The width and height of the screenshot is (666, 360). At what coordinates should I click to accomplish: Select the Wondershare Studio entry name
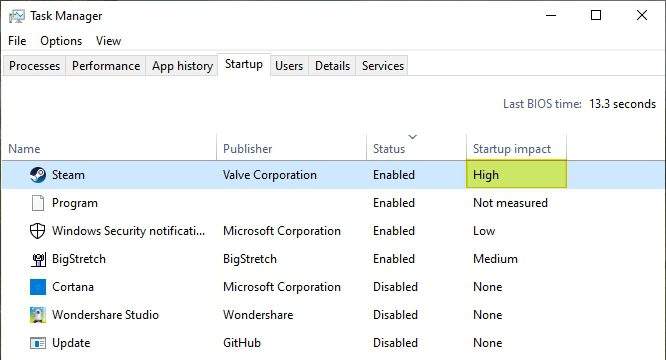tap(105, 315)
